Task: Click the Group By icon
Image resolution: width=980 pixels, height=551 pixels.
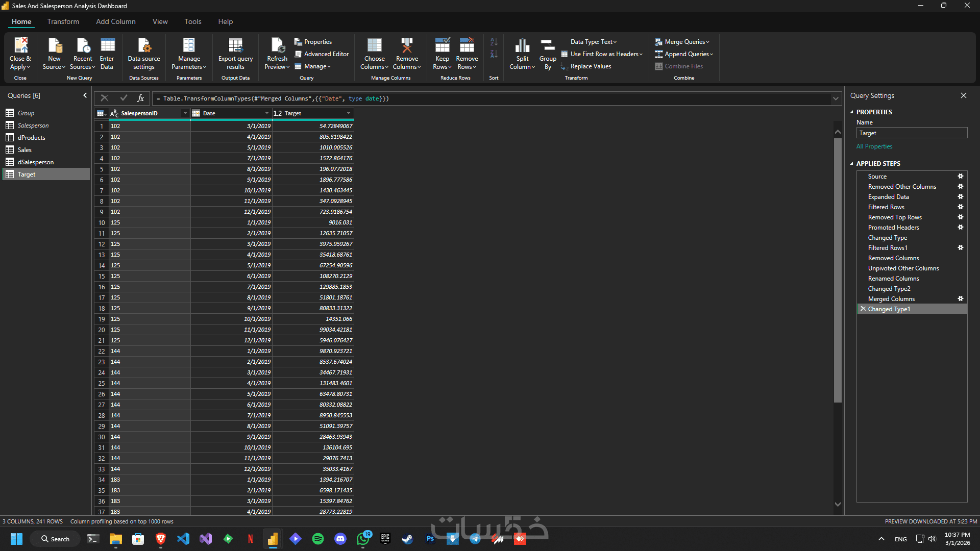Action: (548, 46)
